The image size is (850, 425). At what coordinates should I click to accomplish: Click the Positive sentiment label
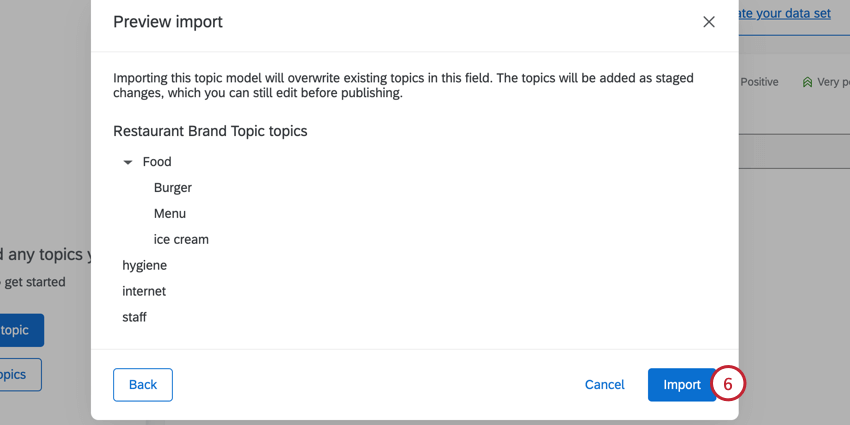(759, 82)
